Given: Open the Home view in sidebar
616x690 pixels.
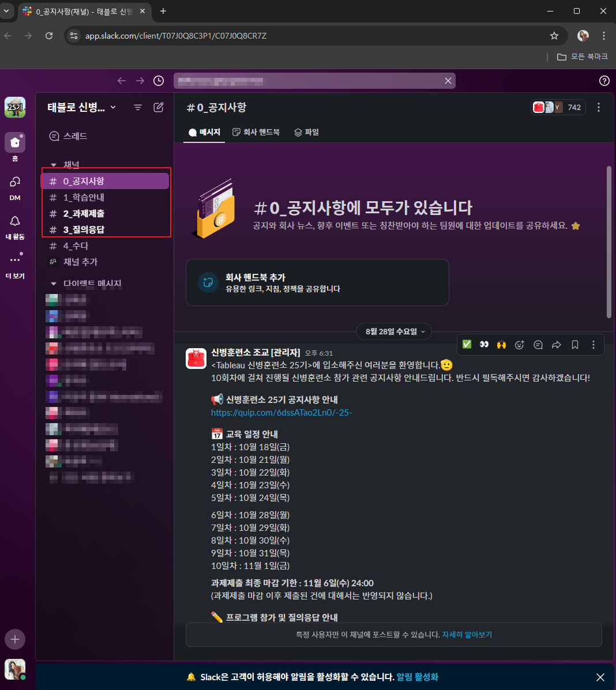Looking at the screenshot, I should click(15, 142).
